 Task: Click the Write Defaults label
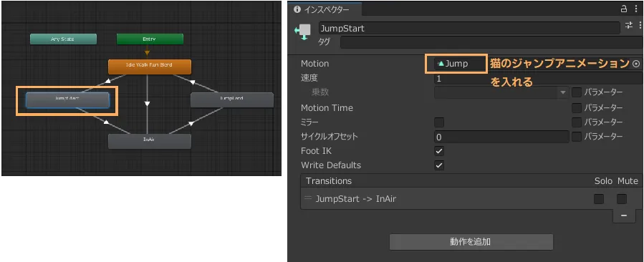coord(331,165)
